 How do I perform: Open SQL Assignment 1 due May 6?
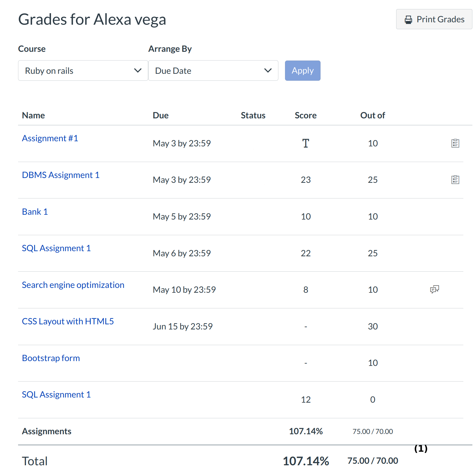point(56,248)
